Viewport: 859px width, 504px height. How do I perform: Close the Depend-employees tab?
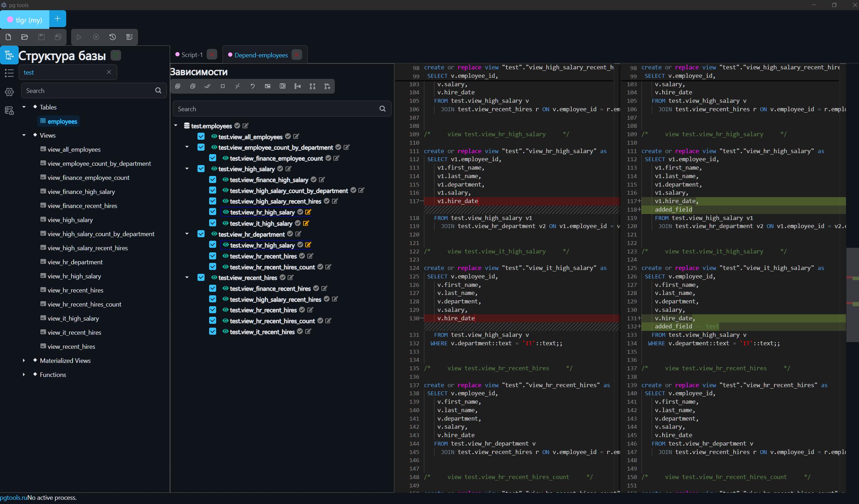click(297, 55)
